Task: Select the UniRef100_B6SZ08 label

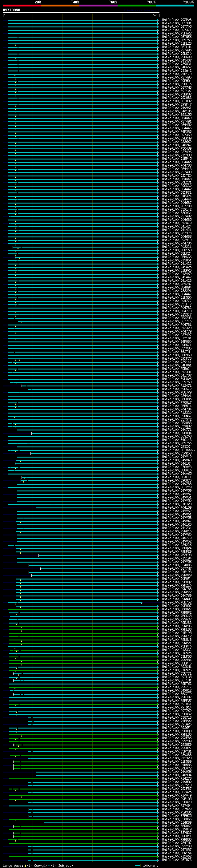Action: coord(177,436)
